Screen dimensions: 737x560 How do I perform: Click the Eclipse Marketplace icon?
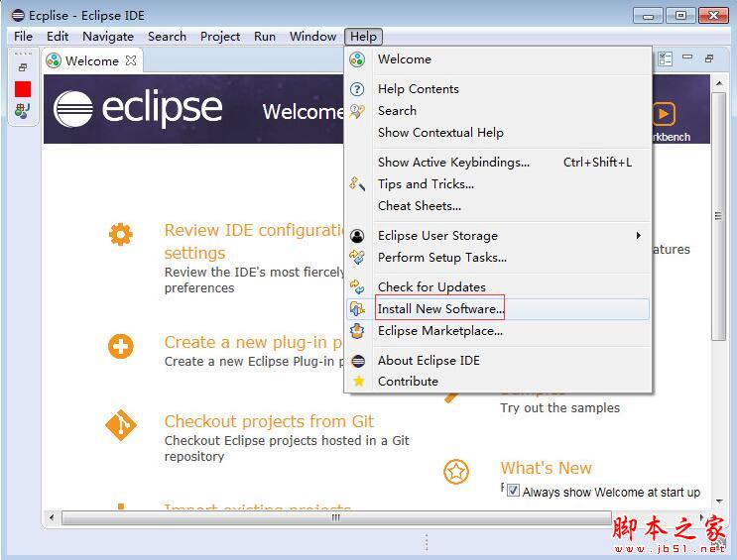click(357, 331)
